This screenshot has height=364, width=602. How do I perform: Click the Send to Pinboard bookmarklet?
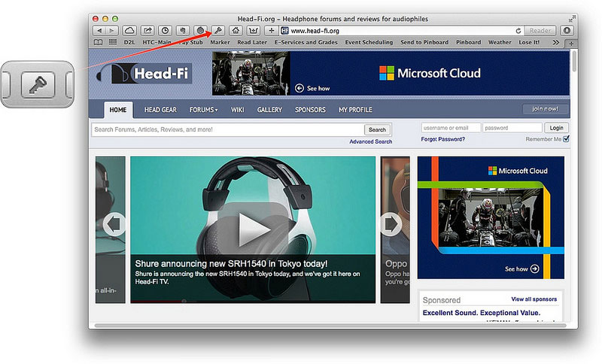pyautogui.click(x=424, y=42)
